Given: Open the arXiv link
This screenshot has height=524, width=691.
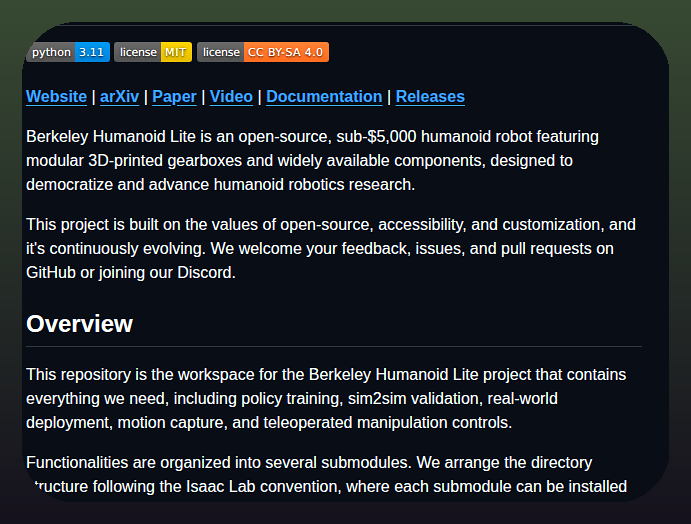Looking at the screenshot, I should pos(119,97).
